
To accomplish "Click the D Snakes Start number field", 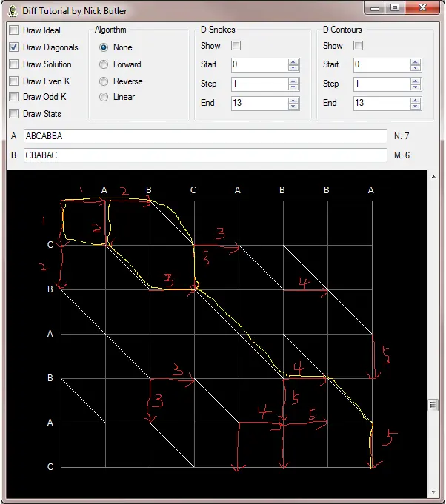I will point(260,65).
